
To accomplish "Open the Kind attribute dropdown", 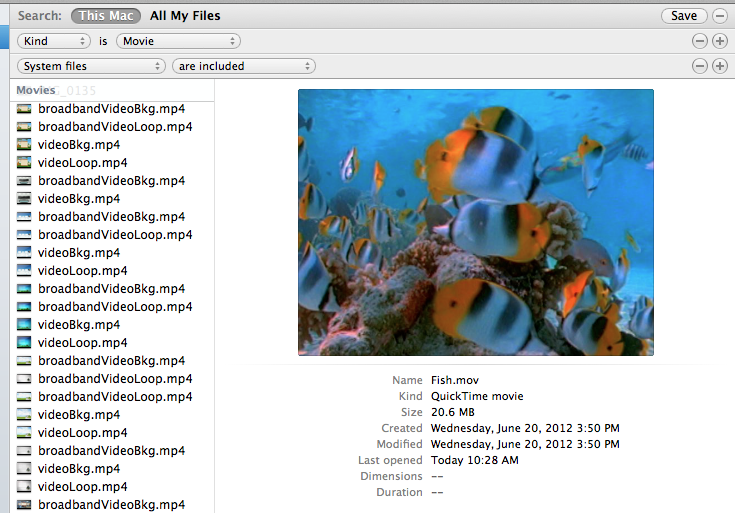I will click(54, 41).
